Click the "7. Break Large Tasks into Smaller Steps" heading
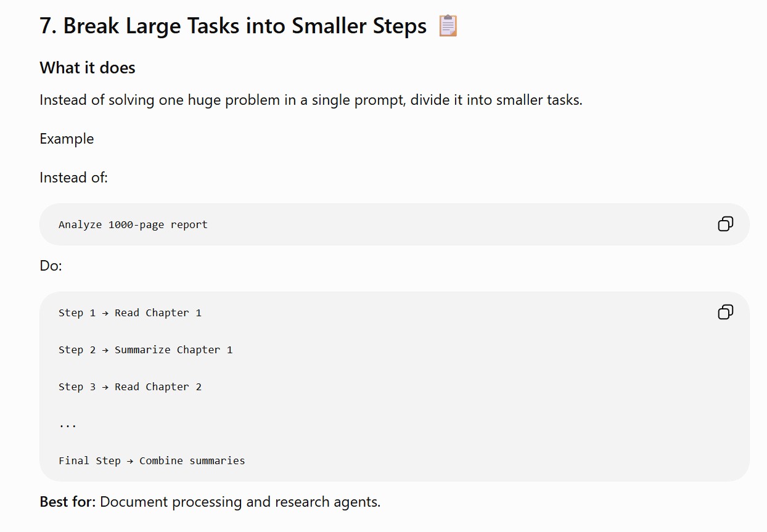Image resolution: width=767 pixels, height=532 pixels. click(233, 27)
